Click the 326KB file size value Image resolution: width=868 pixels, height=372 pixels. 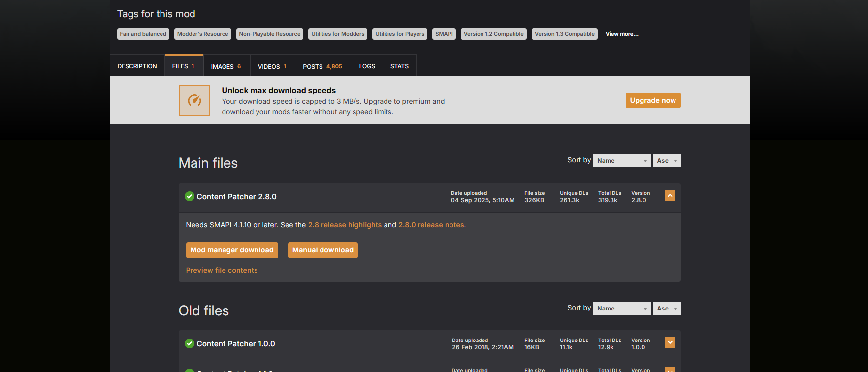tap(534, 200)
